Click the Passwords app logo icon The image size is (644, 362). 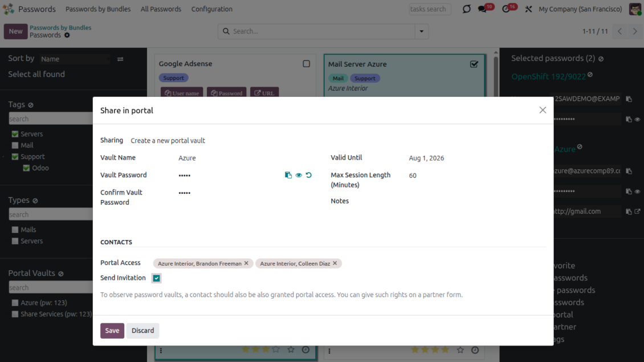coord(9,9)
